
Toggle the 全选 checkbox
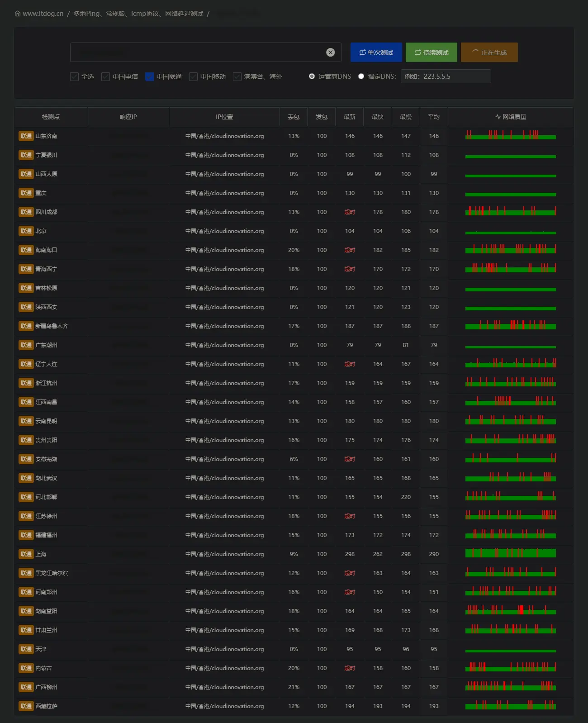tap(75, 76)
